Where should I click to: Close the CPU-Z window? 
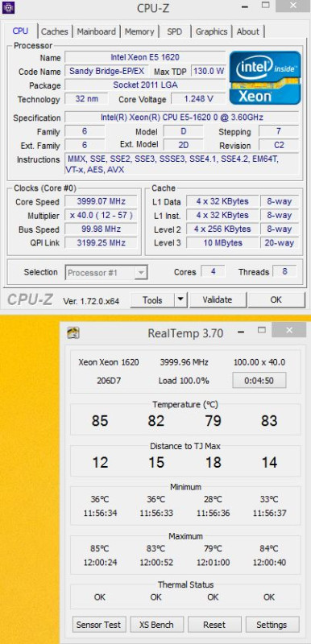pos(293,6)
